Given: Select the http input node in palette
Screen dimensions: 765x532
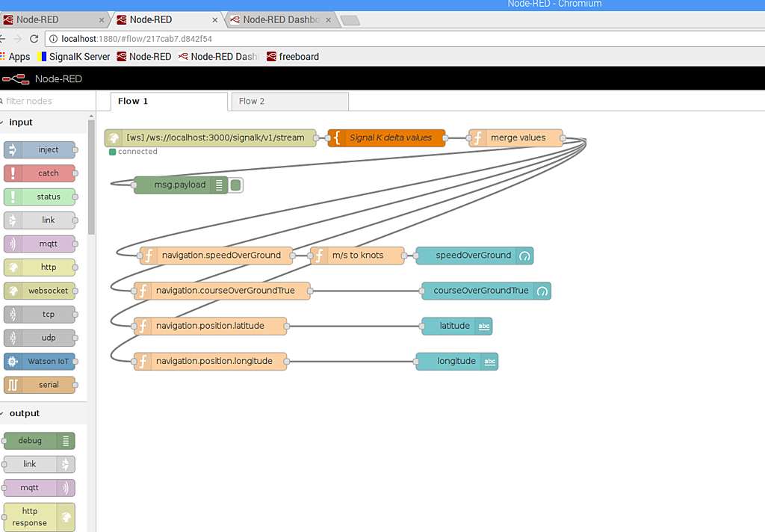Looking at the screenshot, I should point(40,267).
